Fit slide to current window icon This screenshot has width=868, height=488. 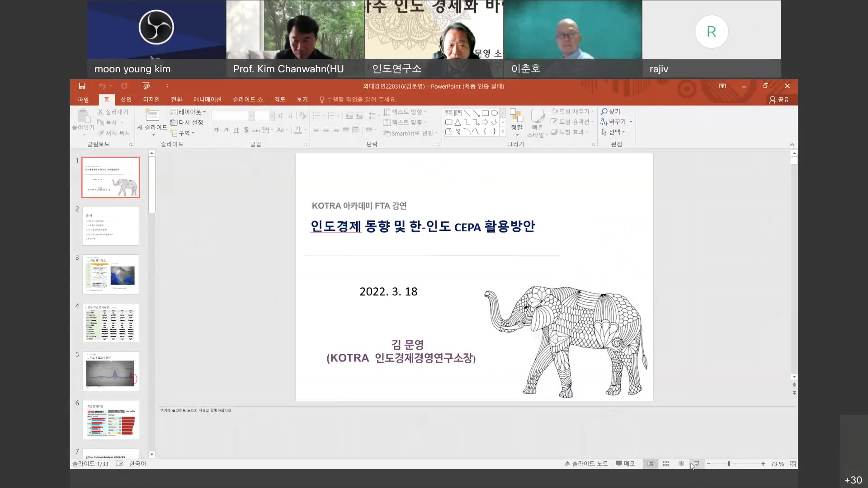tap(793, 464)
